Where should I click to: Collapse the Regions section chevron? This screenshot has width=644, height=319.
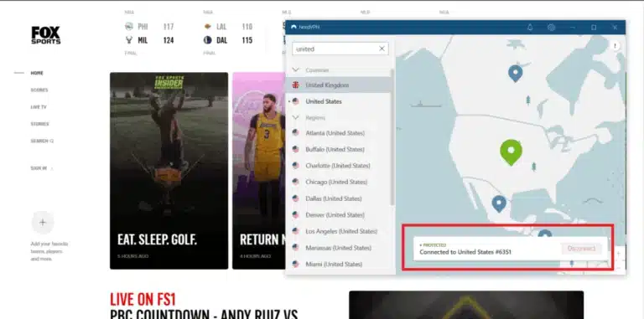[x=295, y=118]
